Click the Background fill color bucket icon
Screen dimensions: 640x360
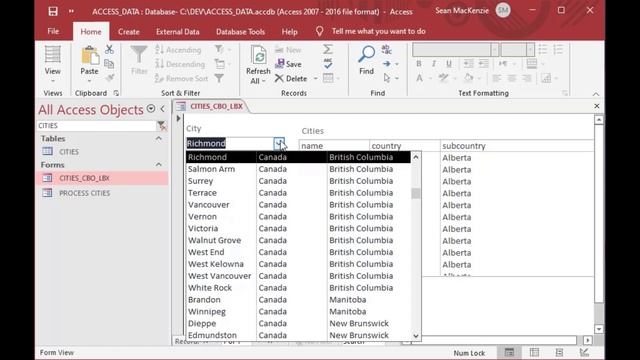[469, 78]
